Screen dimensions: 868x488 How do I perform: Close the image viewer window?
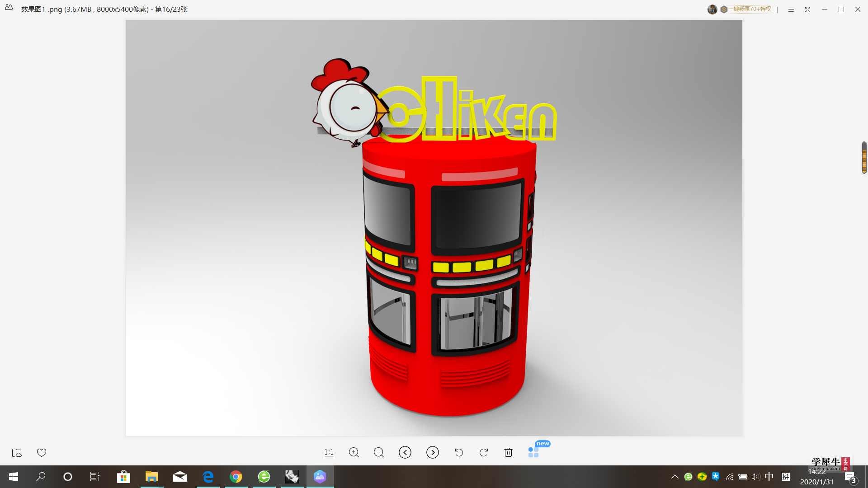coord(858,9)
